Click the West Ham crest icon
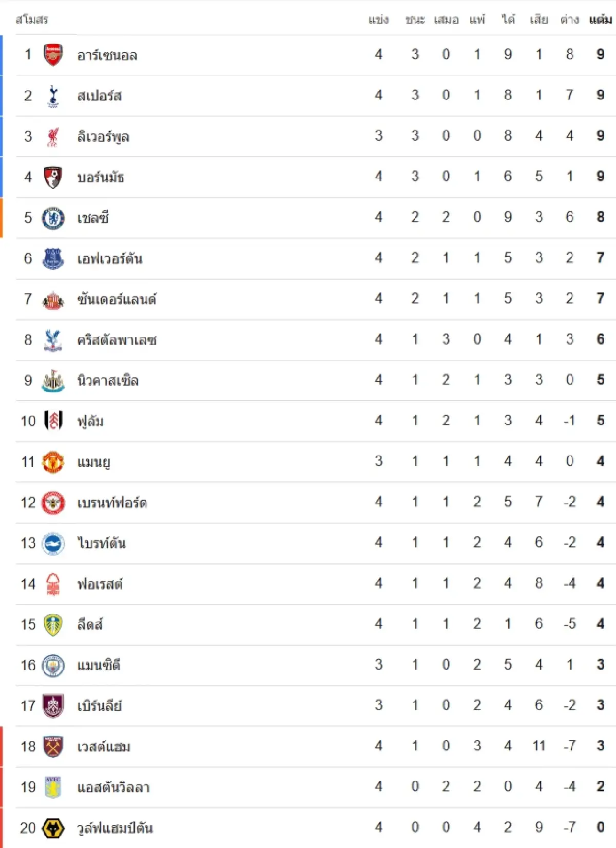 [53, 746]
